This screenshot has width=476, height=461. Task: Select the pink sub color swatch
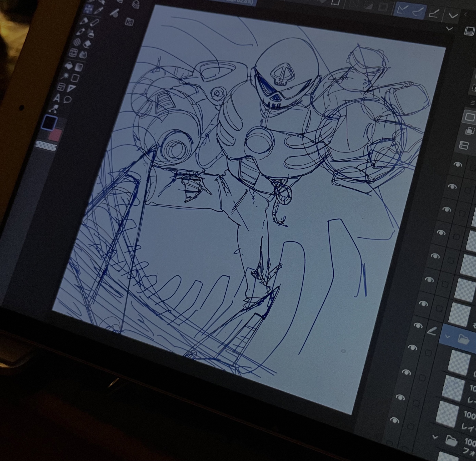[x=55, y=135]
